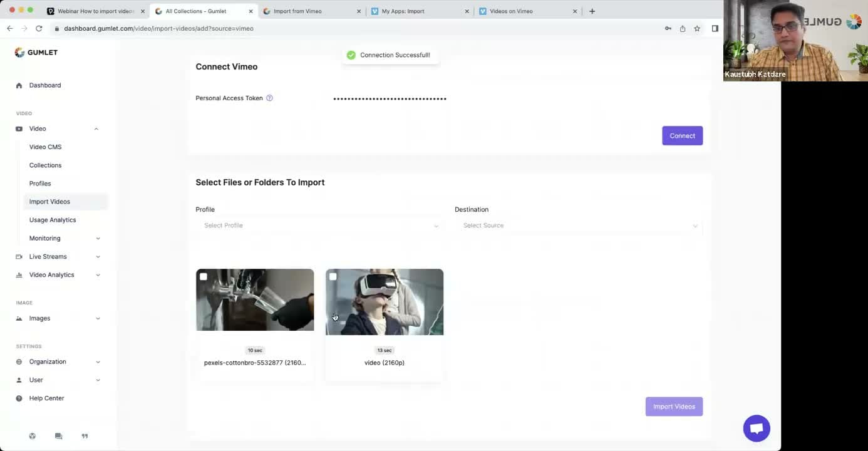Click the globe icon at sidebar bottom
This screenshot has width=868, height=451.
pos(33,436)
